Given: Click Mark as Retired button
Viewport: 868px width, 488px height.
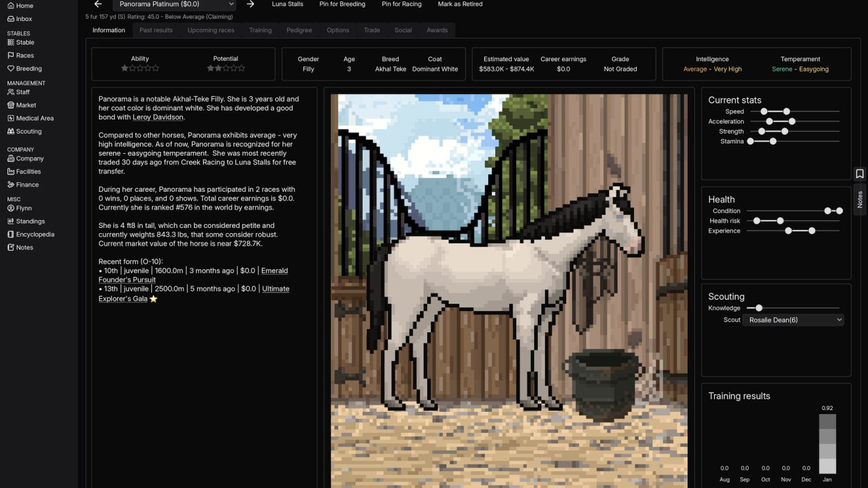Looking at the screenshot, I should click(x=460, y=4).
